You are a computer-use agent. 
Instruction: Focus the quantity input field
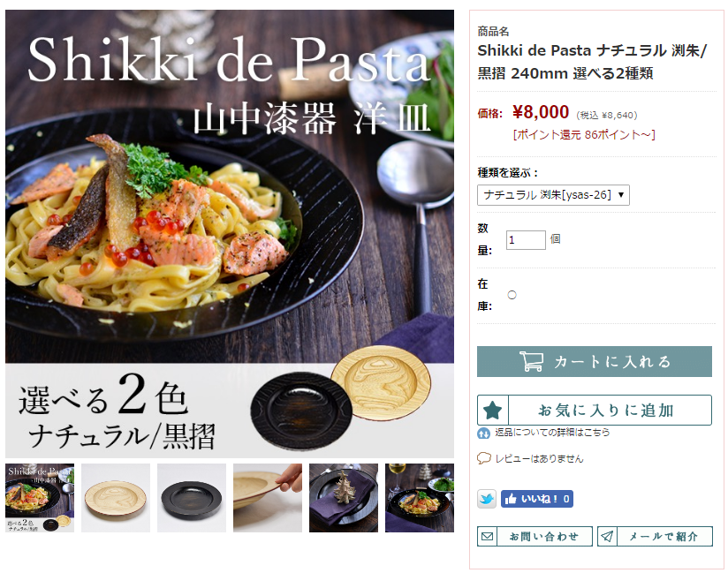coord(526,240)
